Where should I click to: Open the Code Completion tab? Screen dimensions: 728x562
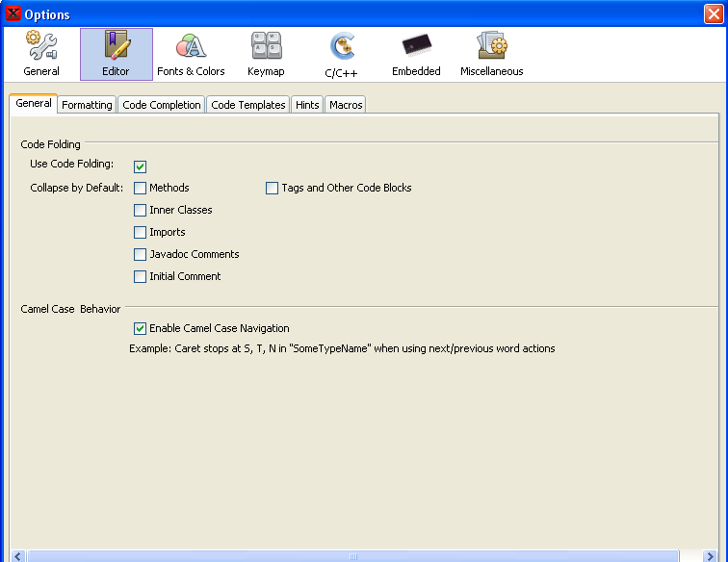tap(161, 105)
